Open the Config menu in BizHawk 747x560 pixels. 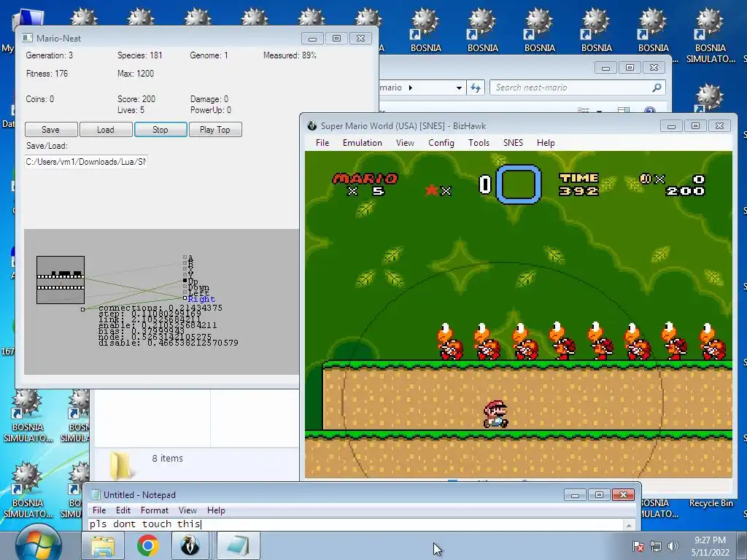tap(441, 143)
